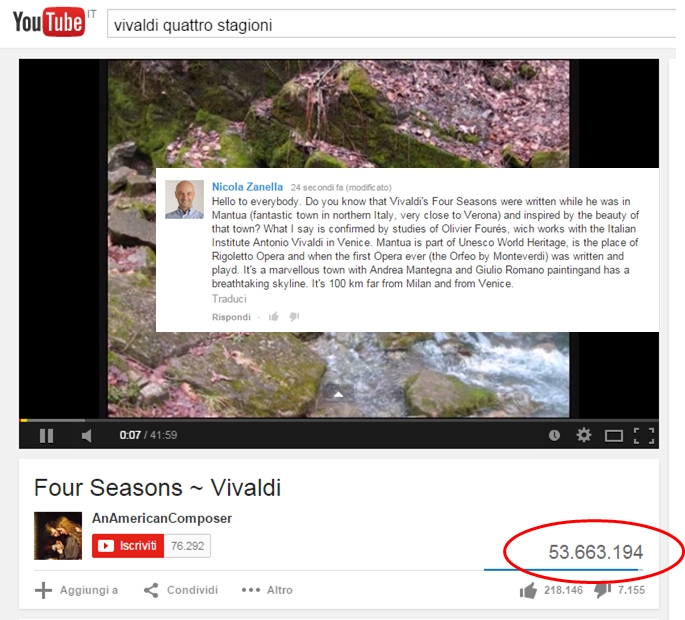Like the video with thumbs up
This screenshot has width=685, height=620.
(528, 591)
